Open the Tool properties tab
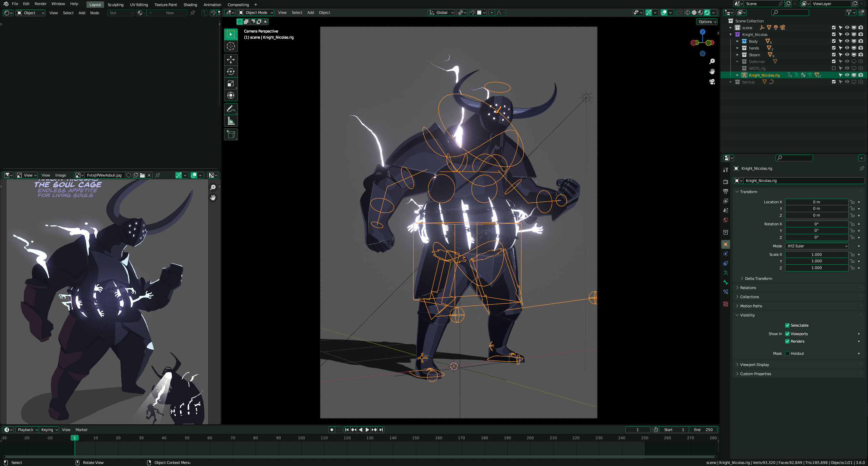Screen dimensions: 868x466 [x=726, y=169]
